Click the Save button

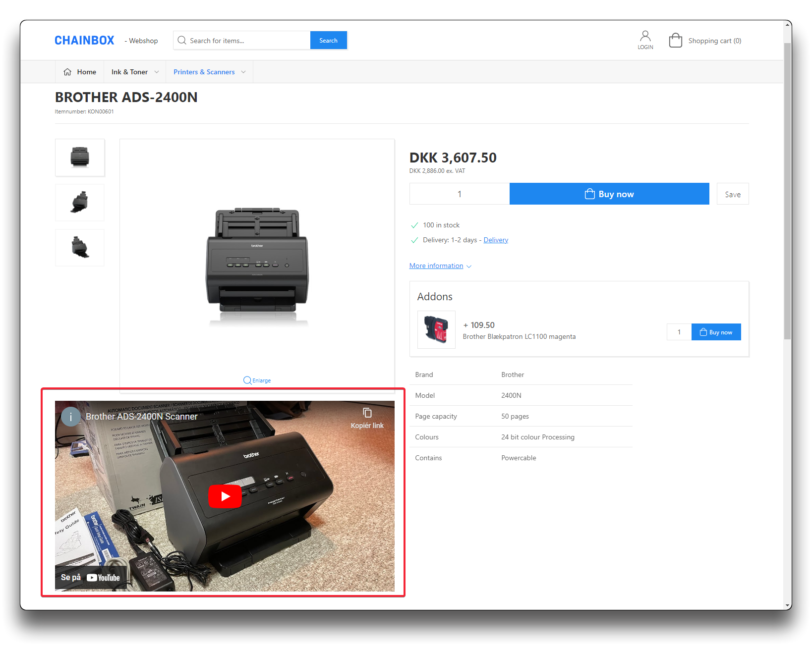(733, 194)
